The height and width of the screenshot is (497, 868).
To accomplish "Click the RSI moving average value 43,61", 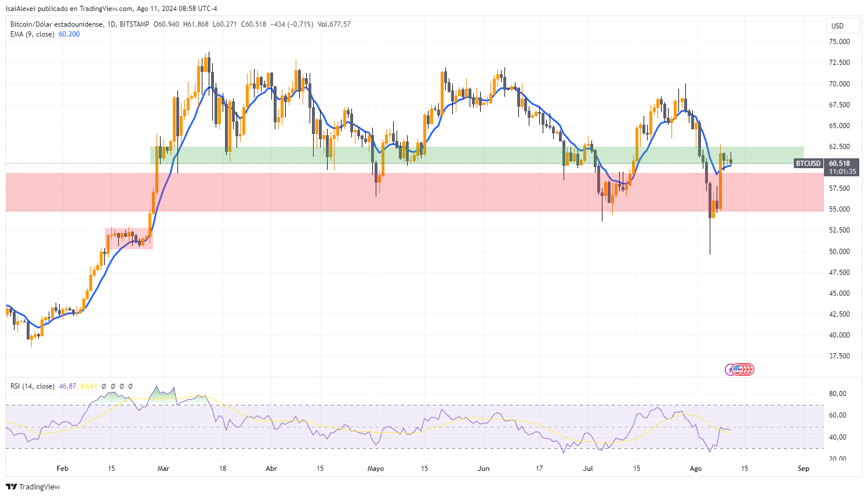I will coord(89,386).
